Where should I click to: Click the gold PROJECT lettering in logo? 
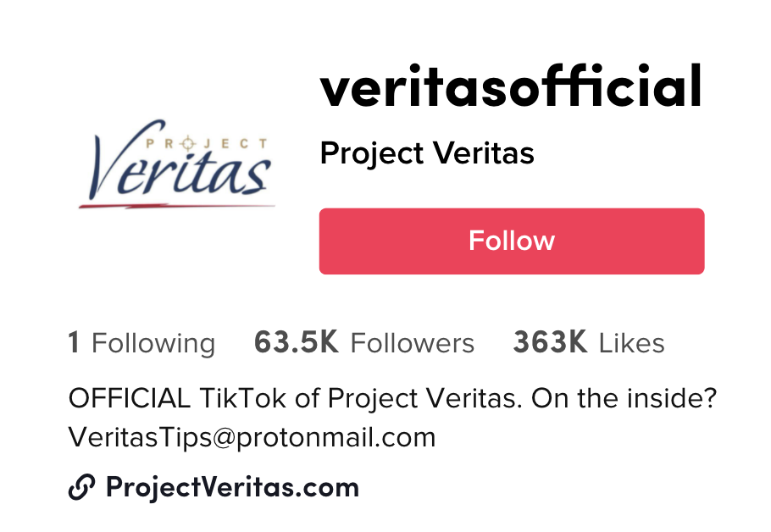[x=207, y=144]
